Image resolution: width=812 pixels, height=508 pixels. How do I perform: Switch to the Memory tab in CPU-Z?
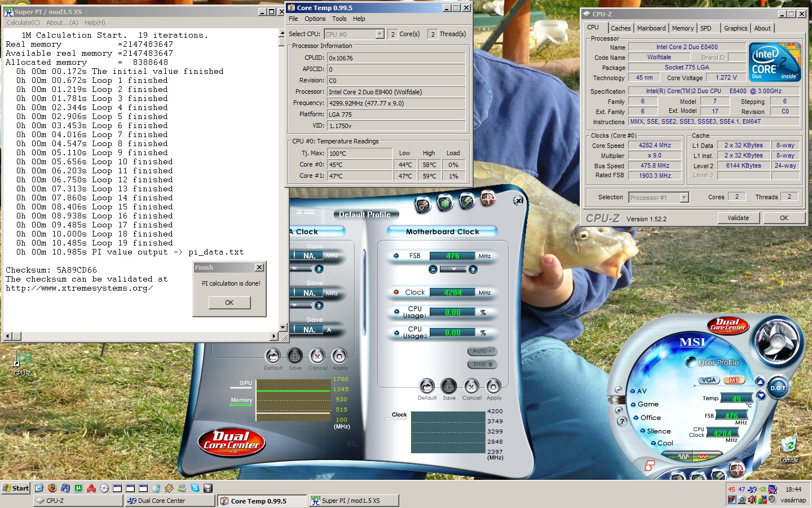pos(683,28)
